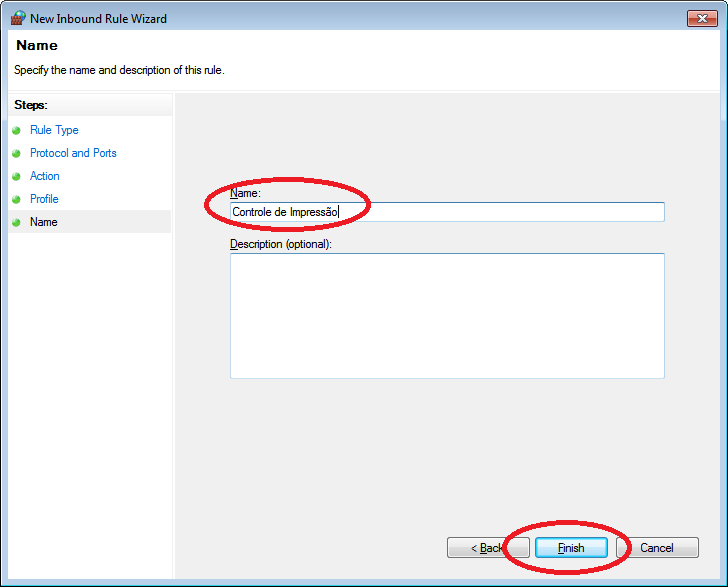This screenshot has height=587, width=728.
Task: Click the bold 'Name' page heading
Action: tap(37, 45)
